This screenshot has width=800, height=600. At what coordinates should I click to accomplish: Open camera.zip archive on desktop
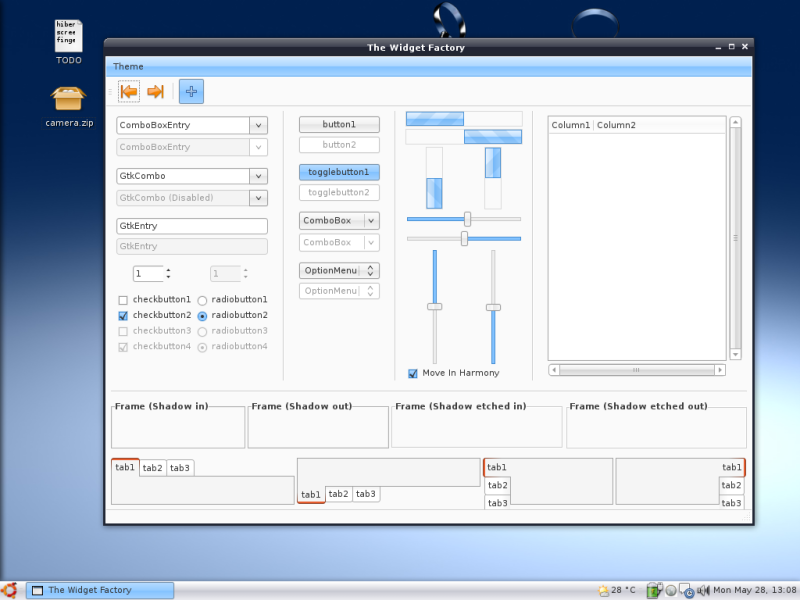click(68, 106)
